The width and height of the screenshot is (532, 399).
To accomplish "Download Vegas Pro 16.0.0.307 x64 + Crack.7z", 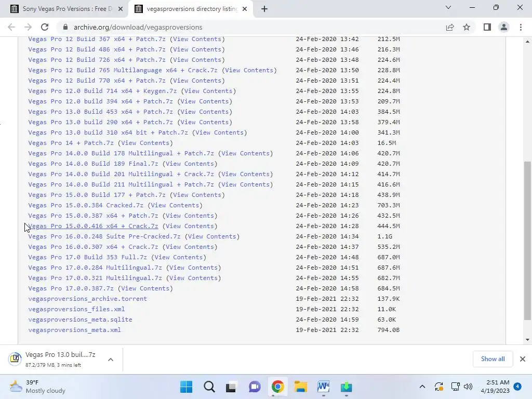I will point(93,247).
